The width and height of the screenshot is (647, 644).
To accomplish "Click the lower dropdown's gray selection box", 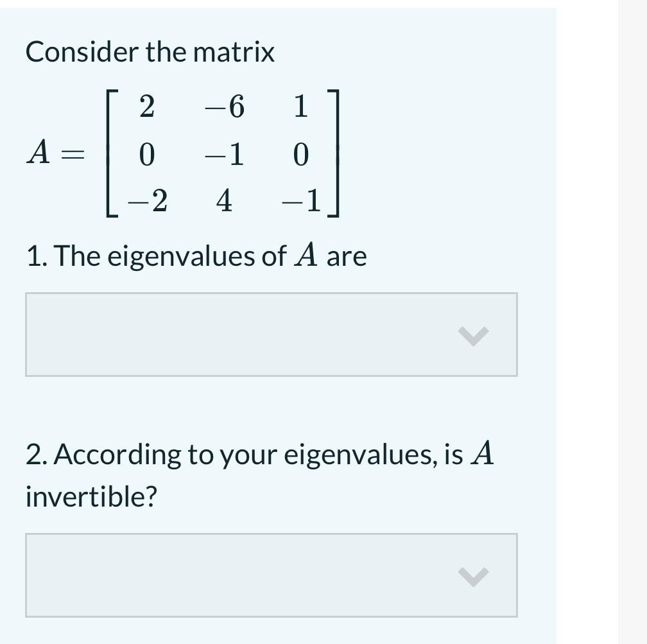I will [x=270, y=575].
